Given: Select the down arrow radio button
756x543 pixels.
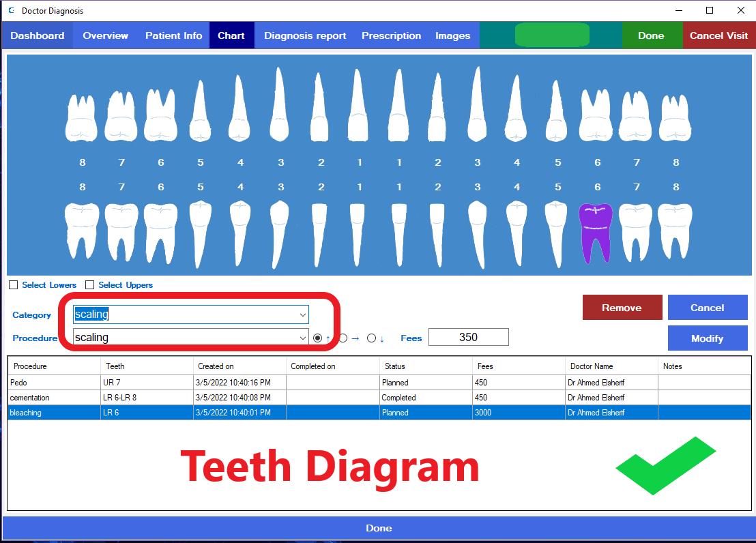Looking at the screenshot, I should pyautogui.click(x=371, y=338).
